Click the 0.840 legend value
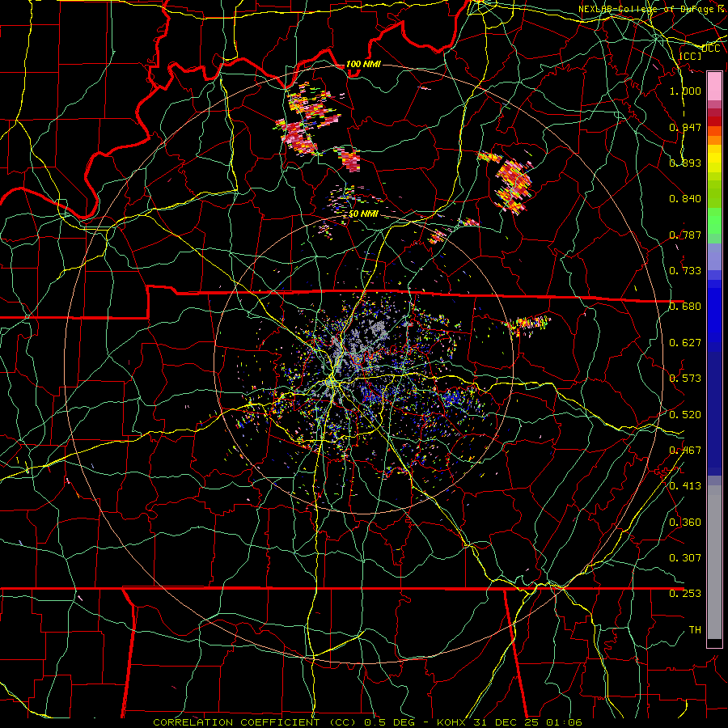 pyautogui.click(x=685, y=199)
